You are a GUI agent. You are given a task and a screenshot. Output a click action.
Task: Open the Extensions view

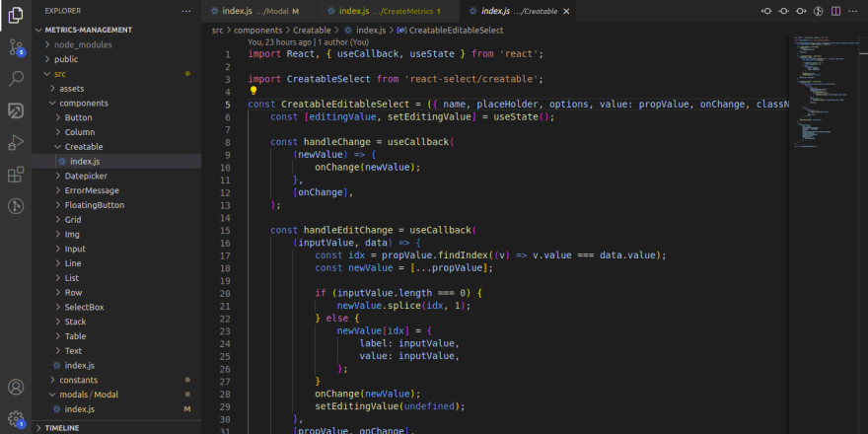click(16, 175)
